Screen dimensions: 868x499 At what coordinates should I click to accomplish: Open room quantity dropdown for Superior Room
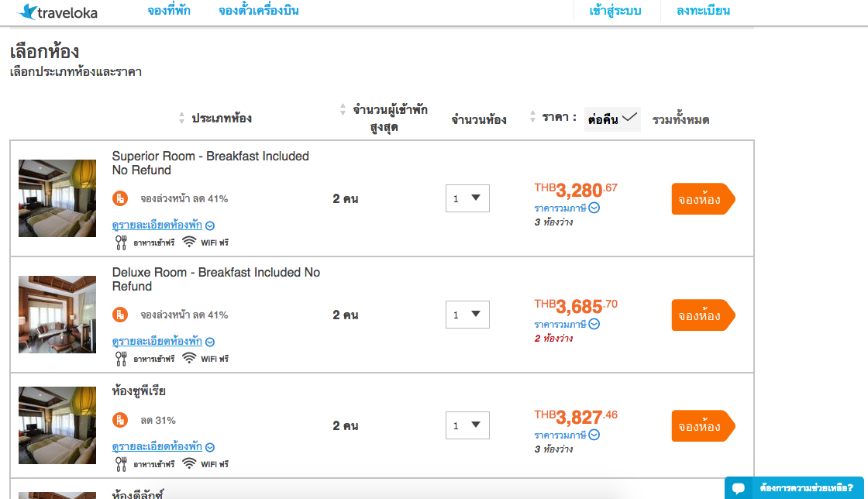click(468, 198)
